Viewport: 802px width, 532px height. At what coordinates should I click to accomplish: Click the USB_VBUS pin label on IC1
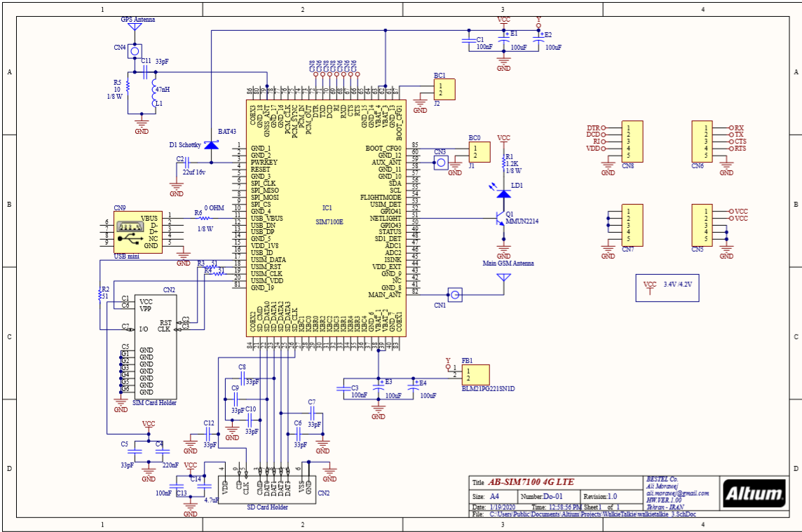click(x=266, y=219)
